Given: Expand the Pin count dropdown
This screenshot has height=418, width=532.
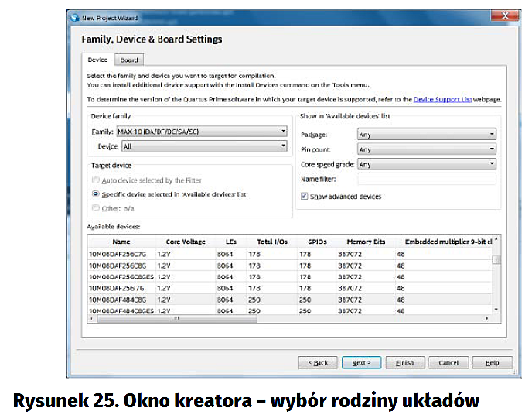Looking at the screenshot, I should [426, 149].
